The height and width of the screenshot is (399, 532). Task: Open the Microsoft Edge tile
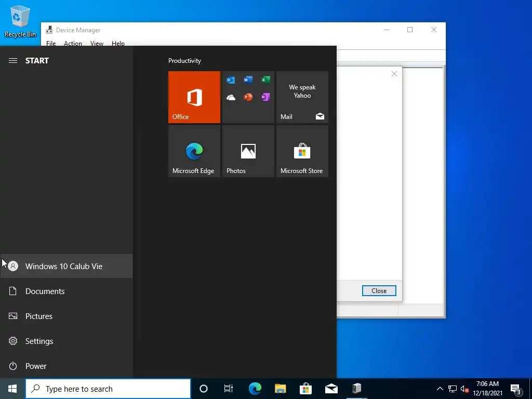point(194,151)
